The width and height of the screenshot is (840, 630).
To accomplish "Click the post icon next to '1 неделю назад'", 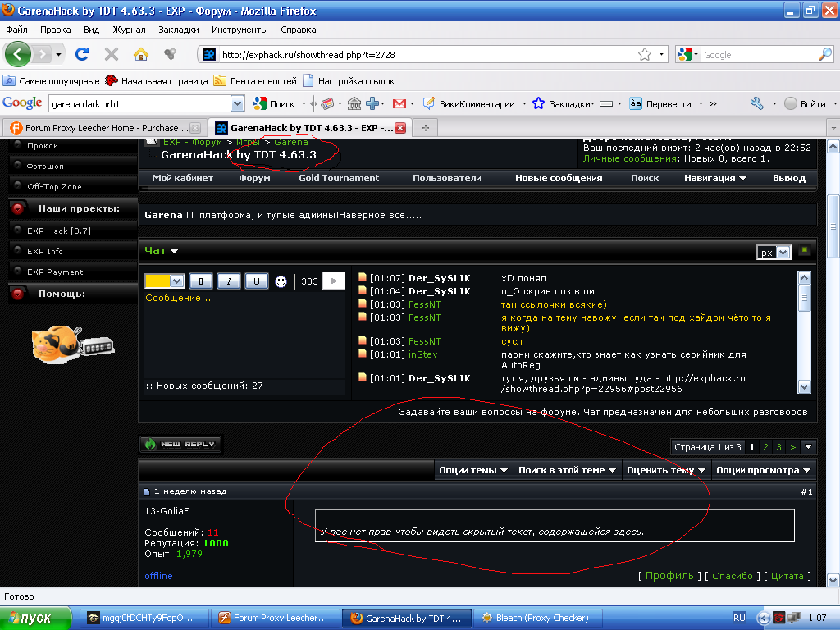I will tap(147, 492).
